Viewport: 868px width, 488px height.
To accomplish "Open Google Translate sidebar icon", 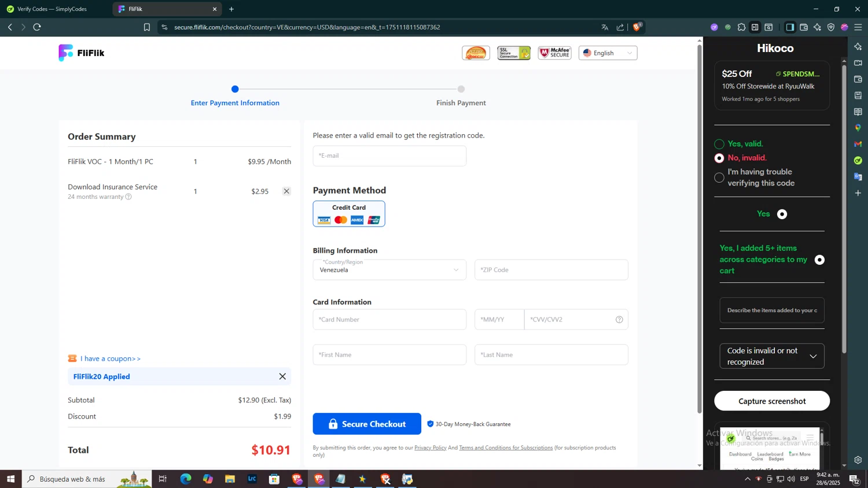I will [x=858, y=176].
